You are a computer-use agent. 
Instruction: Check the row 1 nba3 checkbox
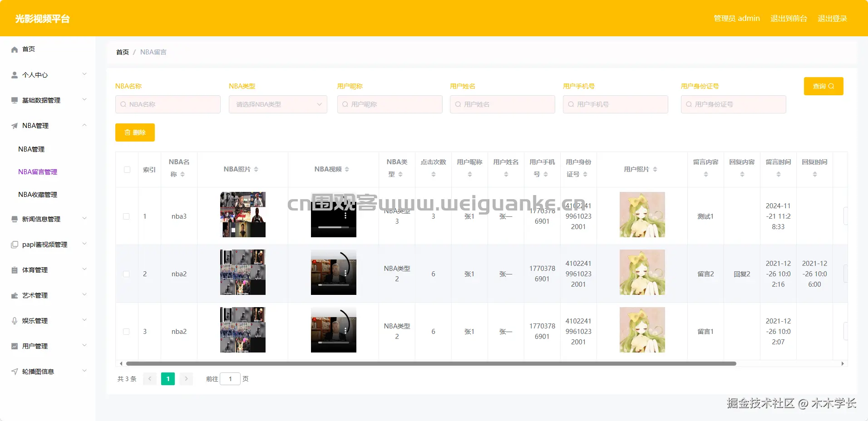[126, 216]
